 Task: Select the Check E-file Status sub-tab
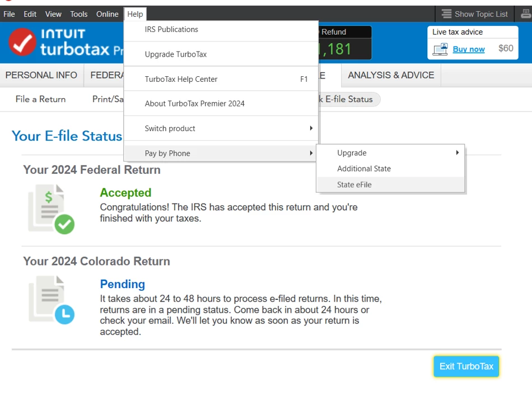(x=349, y=99)
